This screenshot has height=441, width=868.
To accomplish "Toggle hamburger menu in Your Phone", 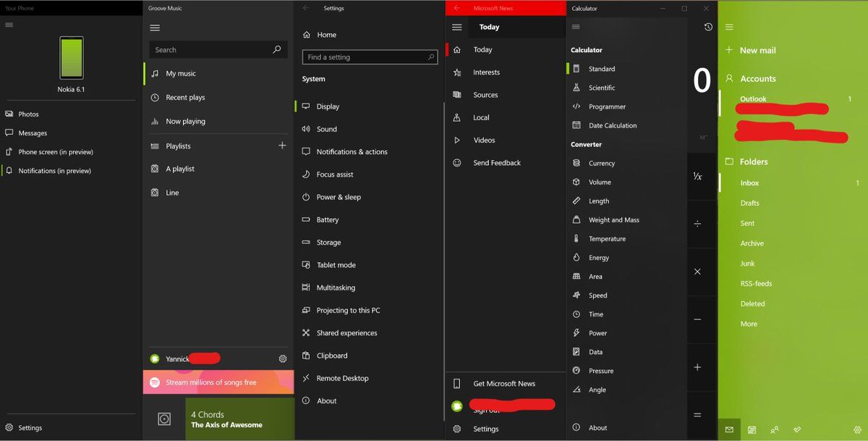I will click(9, 25).
